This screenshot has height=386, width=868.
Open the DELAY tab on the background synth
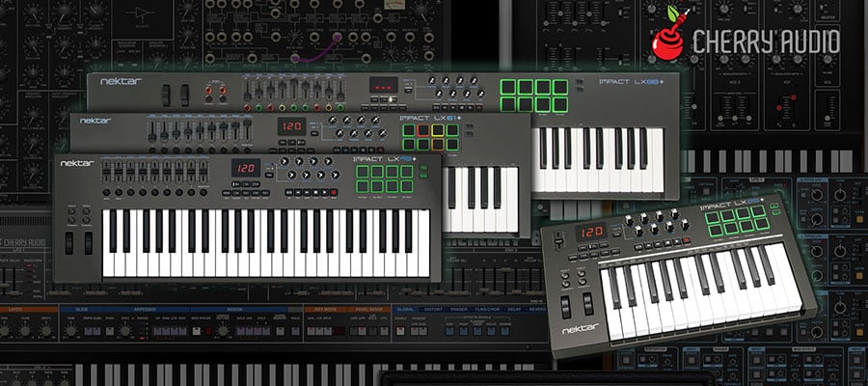click(x=515, y=310)
